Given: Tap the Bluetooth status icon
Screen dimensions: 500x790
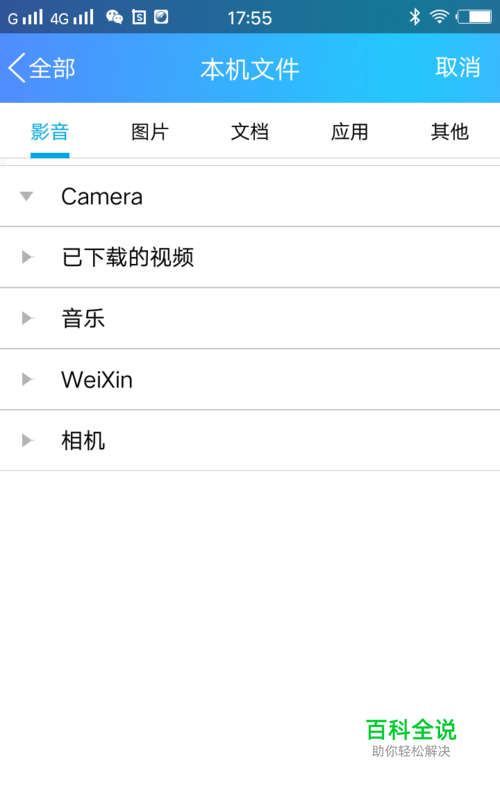Looking at the screenshot, I should (x=414, y=17).
